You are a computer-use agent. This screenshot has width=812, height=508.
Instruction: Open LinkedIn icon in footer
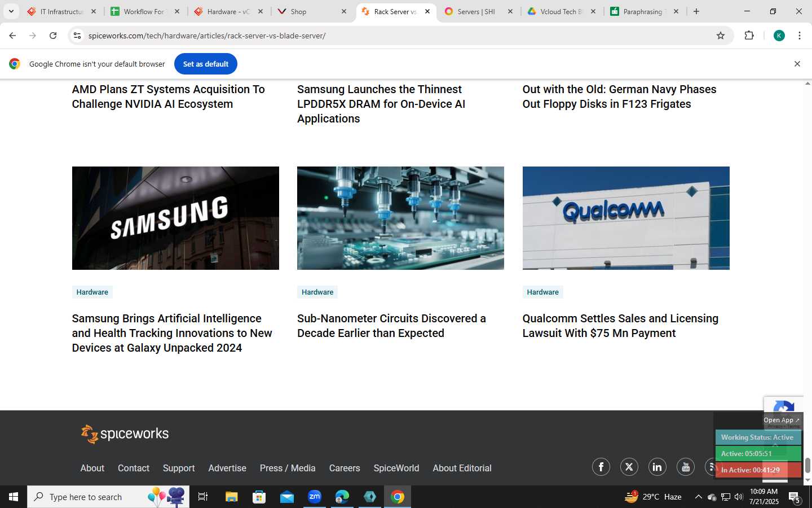click(x=657, y=467)
